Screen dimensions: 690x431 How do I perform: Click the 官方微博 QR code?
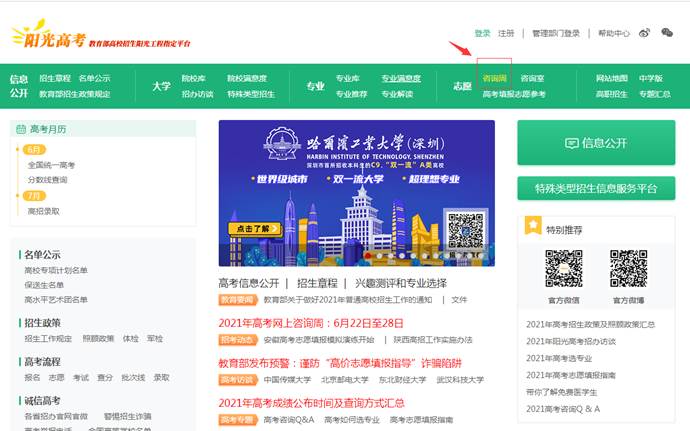[x=628, y=268]
